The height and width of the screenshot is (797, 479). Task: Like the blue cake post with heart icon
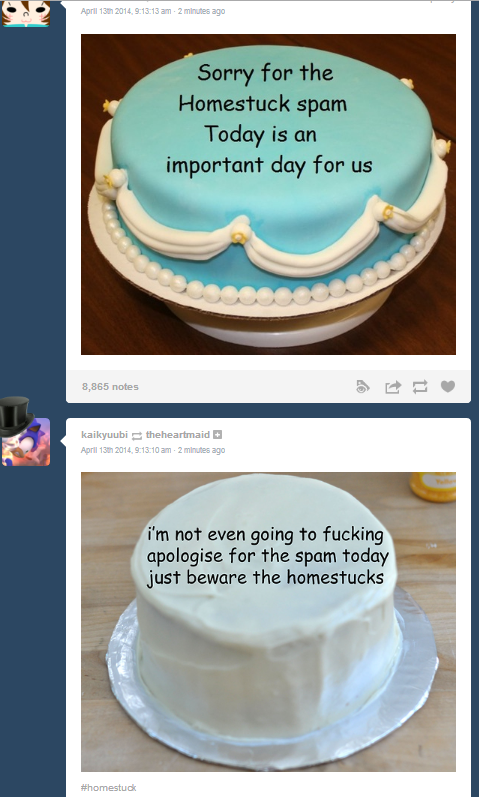[447, 387]
